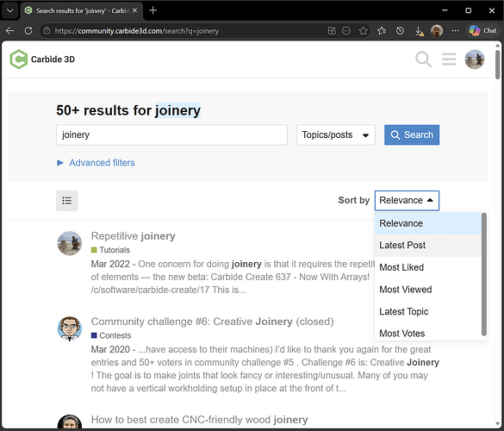This screenshot has height=431, width=504.
Task: Add page to favorites star icon
Action: tap(364, 31)
